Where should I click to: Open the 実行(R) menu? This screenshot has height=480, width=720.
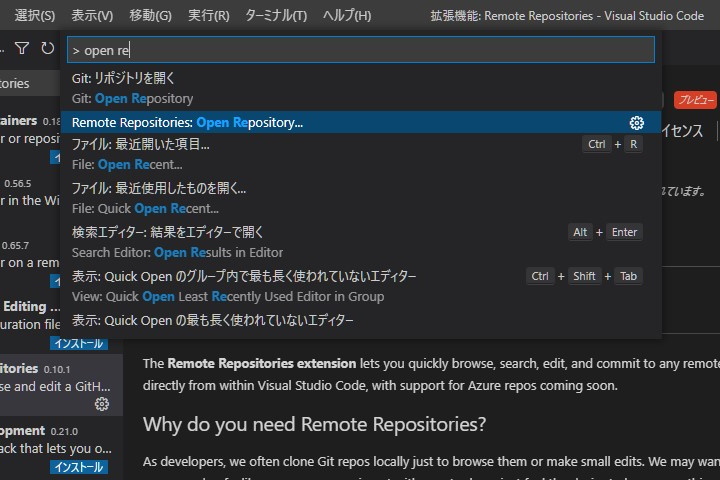(x=208, y=16)
